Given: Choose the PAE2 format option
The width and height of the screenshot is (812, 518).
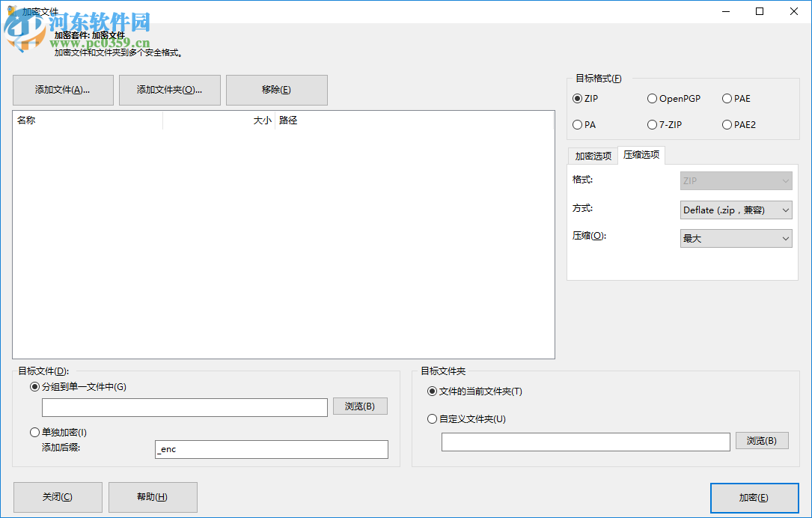Looking at the screenshot, I should pos(727,124).
